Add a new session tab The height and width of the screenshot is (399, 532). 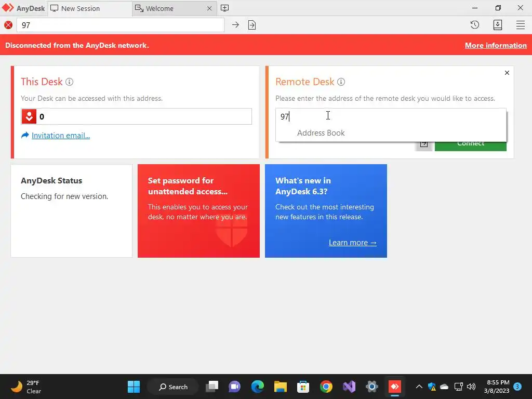pos(224,8)
